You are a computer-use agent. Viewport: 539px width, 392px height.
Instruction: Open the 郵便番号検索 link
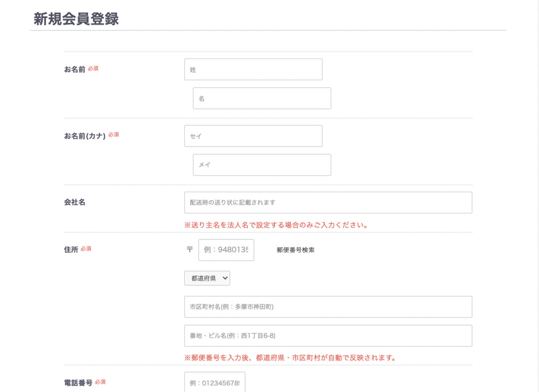click(x=295, y=250)
